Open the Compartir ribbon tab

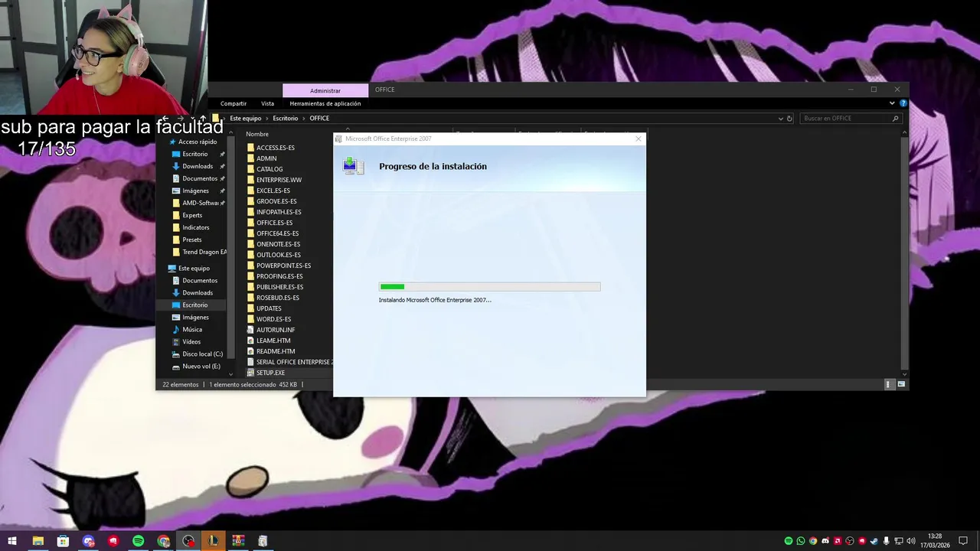click(234, 103)
